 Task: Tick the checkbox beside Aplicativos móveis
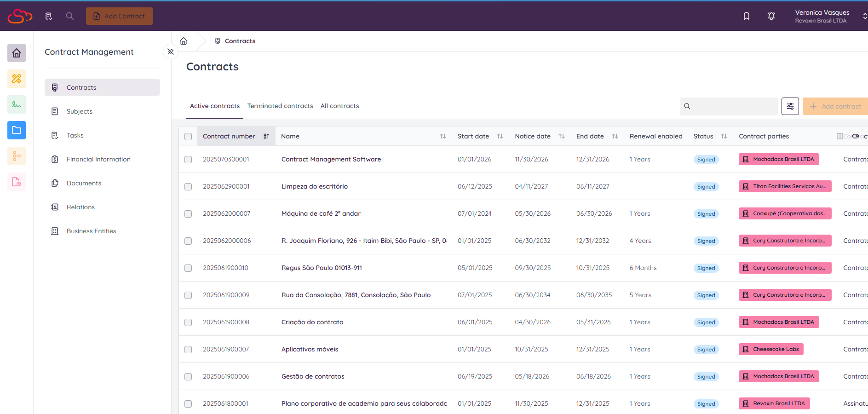click(188, 350)
